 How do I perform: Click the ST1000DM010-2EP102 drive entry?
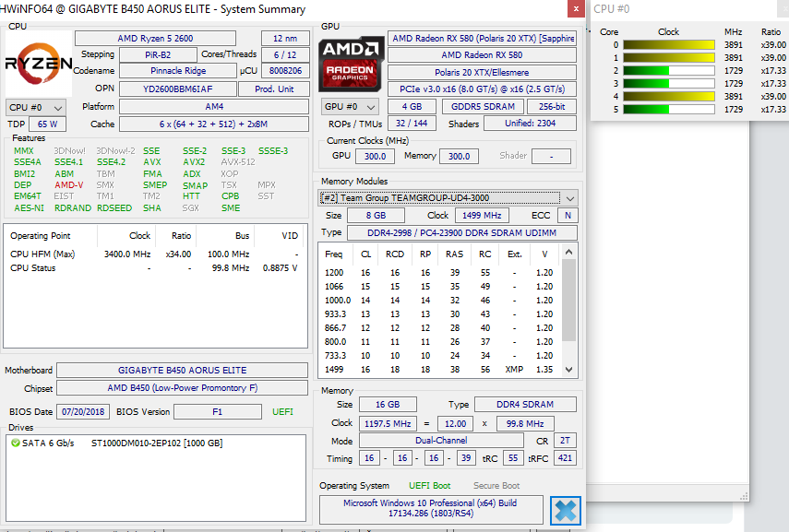point(157,443)
